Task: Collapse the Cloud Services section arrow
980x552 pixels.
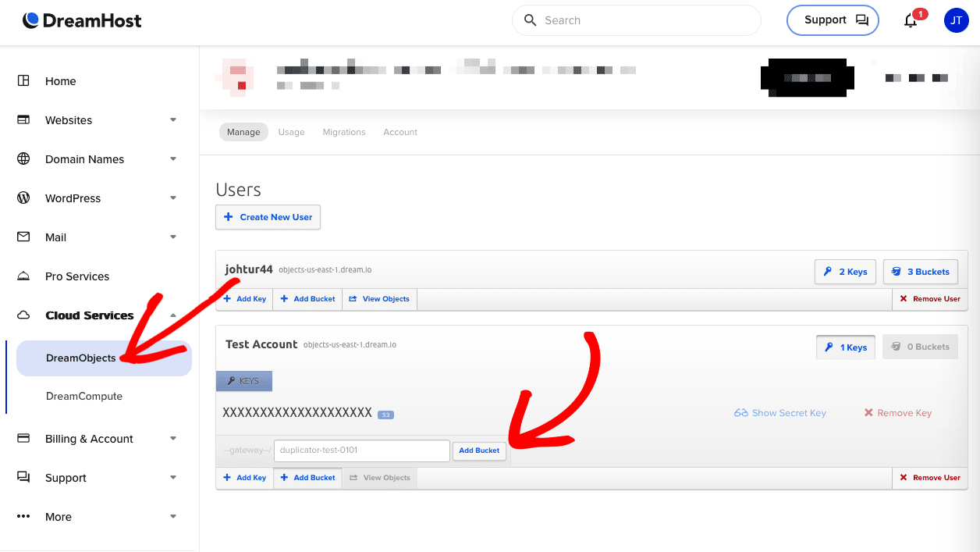Action: pyautogui.click(x=173, y=315)
